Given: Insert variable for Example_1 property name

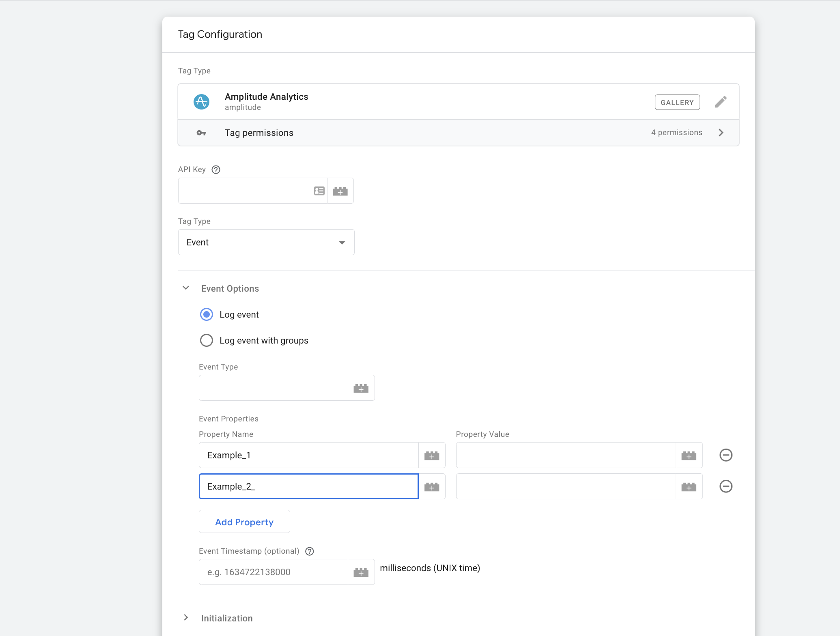Looking at the screenshot, I should point(431,456).
